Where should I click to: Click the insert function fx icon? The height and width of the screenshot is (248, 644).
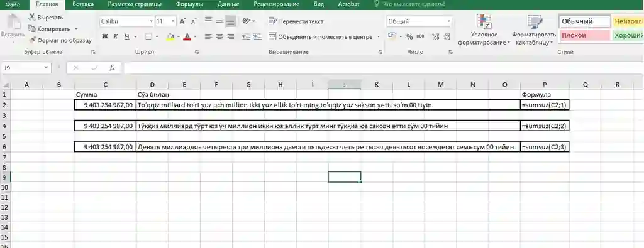[x=112, y=68]
